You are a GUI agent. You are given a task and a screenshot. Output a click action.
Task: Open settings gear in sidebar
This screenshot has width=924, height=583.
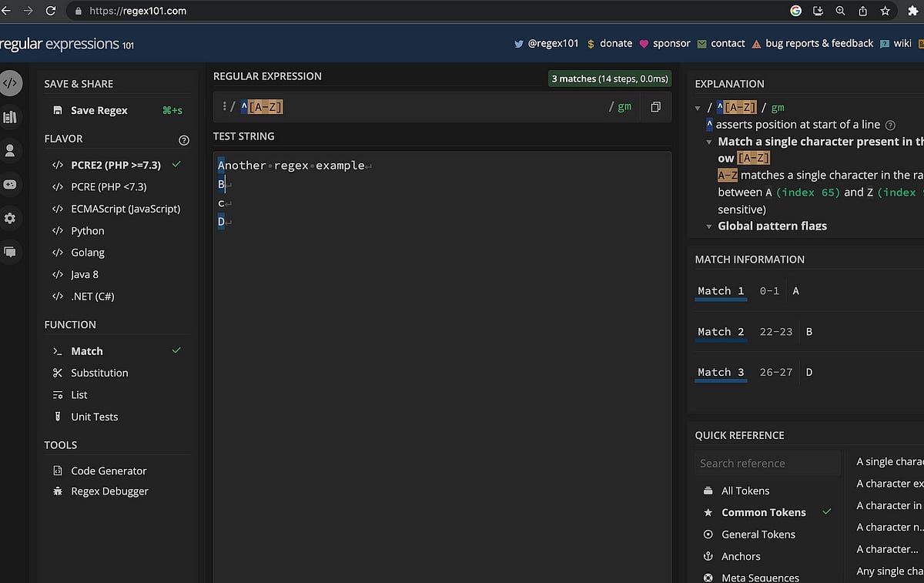(x=9, y=219)
